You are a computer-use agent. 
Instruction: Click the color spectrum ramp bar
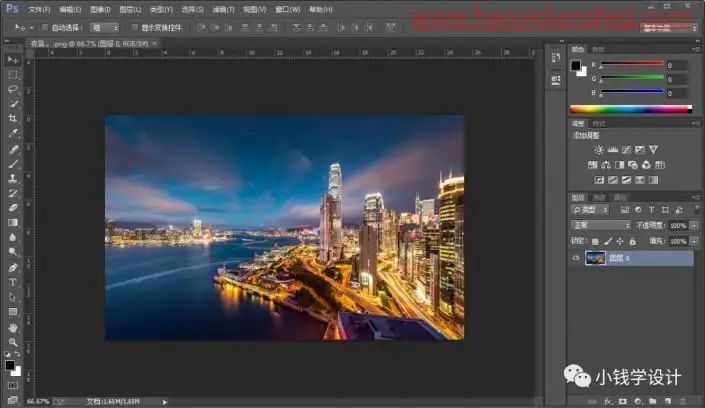pos(630,109)
